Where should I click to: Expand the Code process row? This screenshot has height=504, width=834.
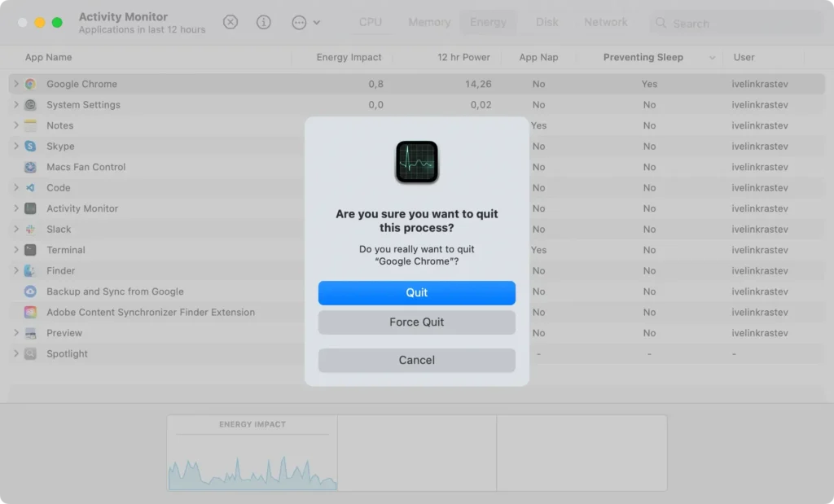coord(16,187)
